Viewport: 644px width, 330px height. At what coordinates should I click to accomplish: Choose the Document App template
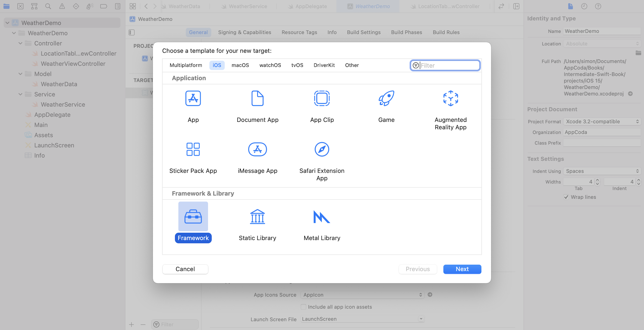[x=257, y=99]
